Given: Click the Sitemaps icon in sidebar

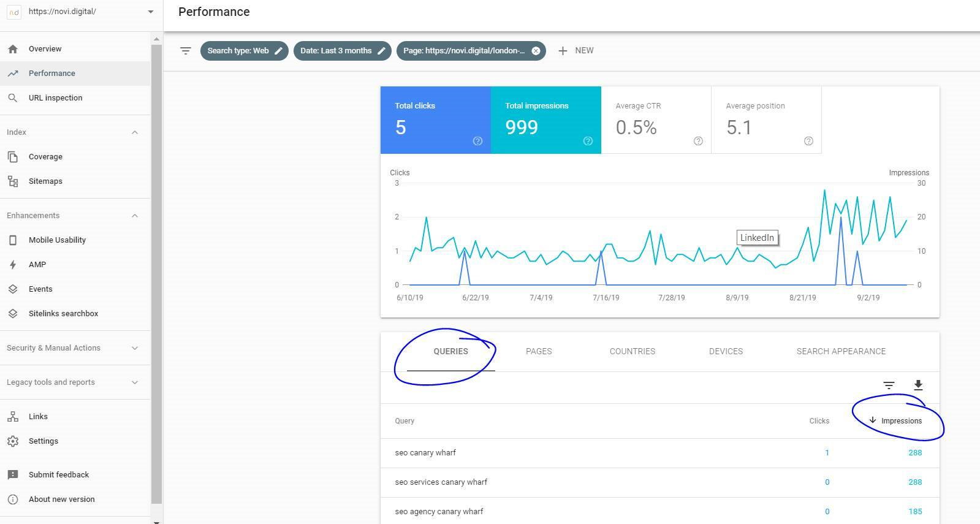Looking at the screenshot, I should coord(13,181).
